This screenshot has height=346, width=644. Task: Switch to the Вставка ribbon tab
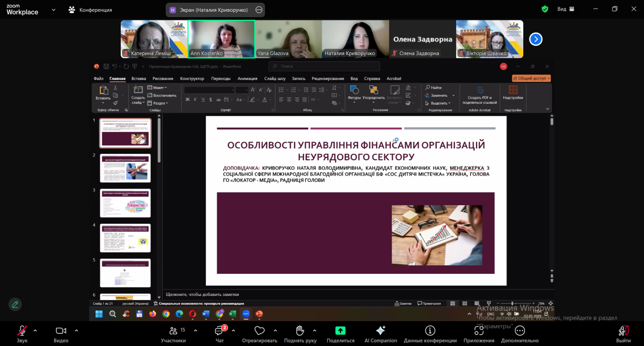click(139, 78)
